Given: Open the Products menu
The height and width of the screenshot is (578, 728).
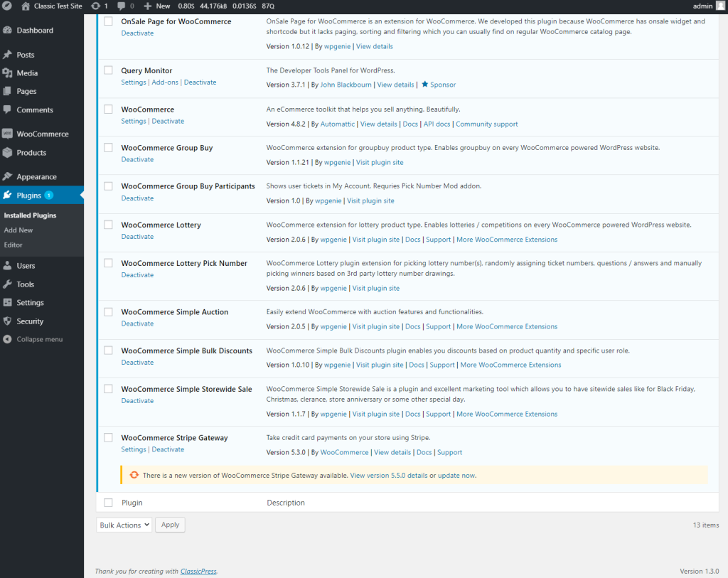Looking at the screenshot, I should tap(31, 153).
